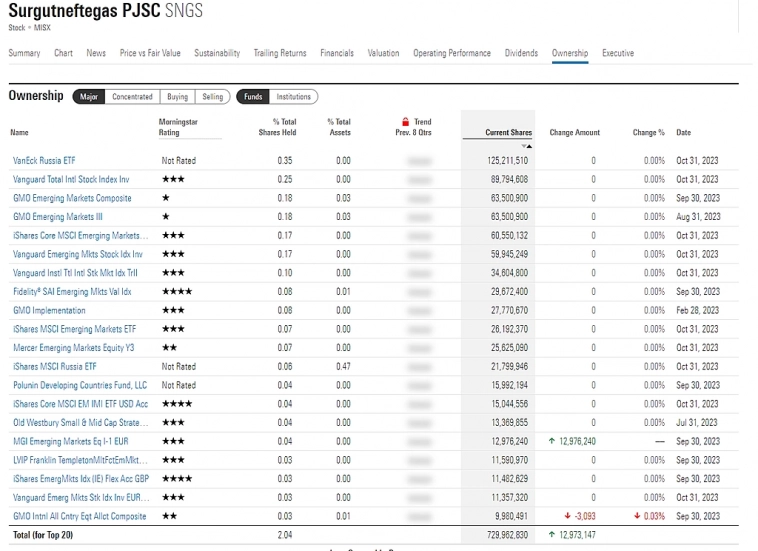Screen dimensions: 758x551
Task: Click the red lock icon above Trend
Action: 405,122
